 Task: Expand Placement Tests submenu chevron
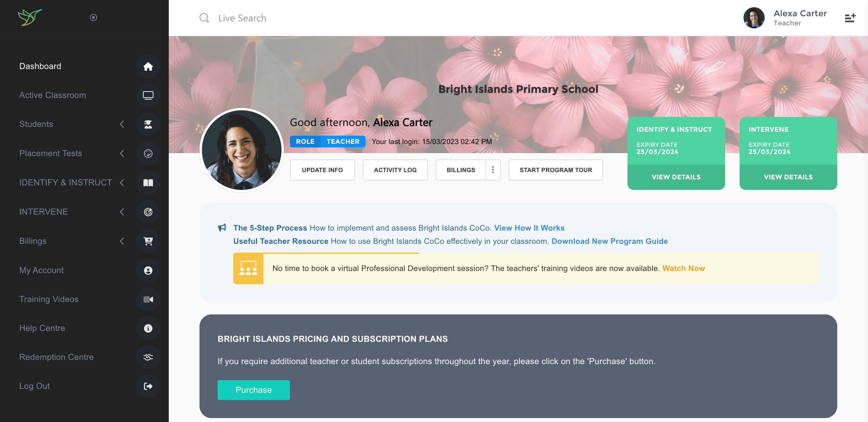coord(122,154)
